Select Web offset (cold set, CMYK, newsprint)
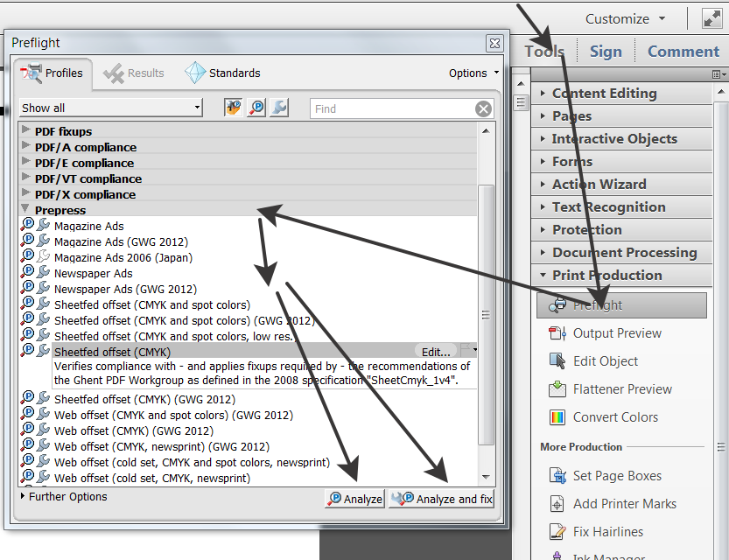The image size is (729, 560). click(152, 479)
